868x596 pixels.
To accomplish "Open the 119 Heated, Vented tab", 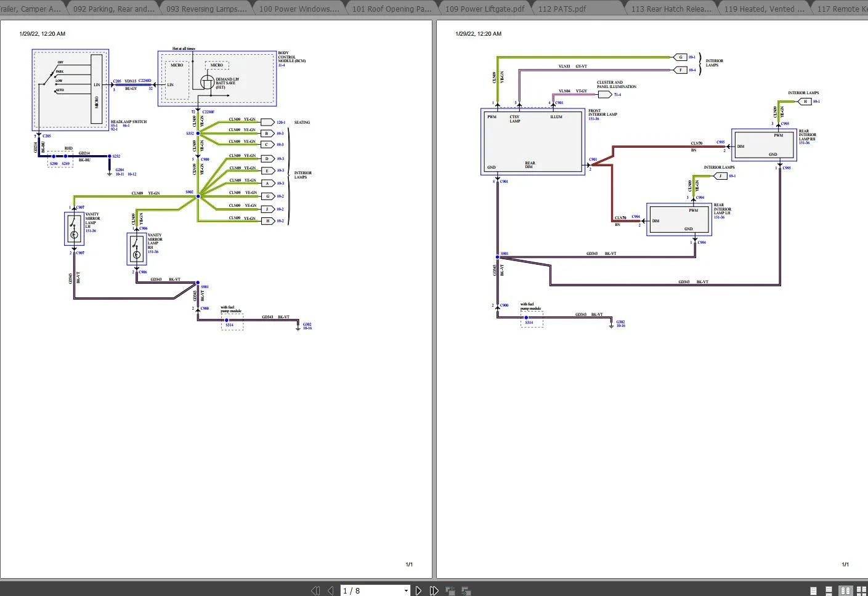I will 764,9.
